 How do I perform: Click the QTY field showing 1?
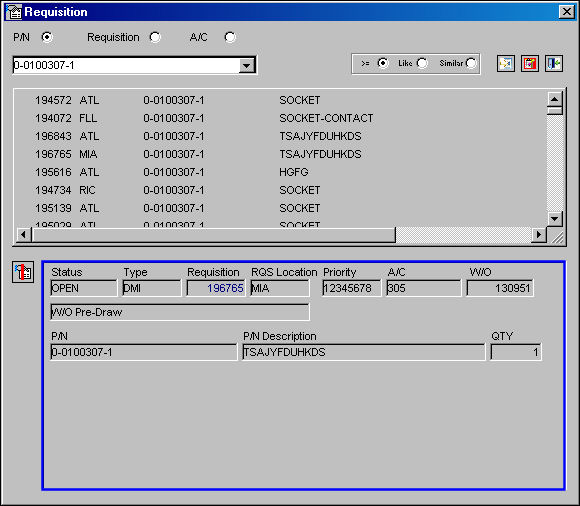tap(516, 352)
